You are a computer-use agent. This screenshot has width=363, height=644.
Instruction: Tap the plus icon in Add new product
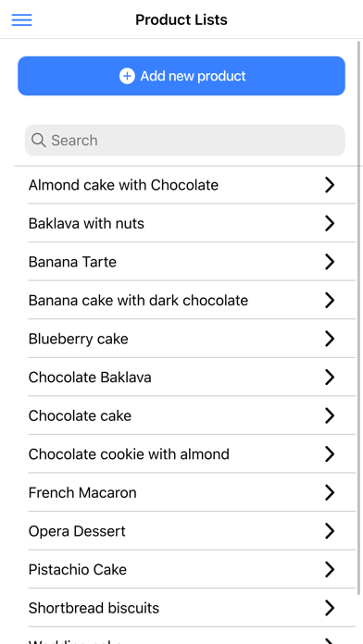point(127,76)
